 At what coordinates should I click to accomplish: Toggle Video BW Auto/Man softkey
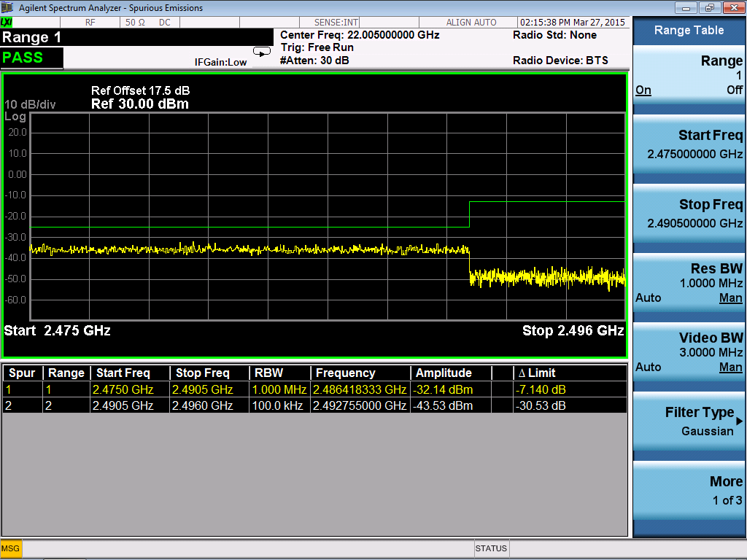coord(689,352)
